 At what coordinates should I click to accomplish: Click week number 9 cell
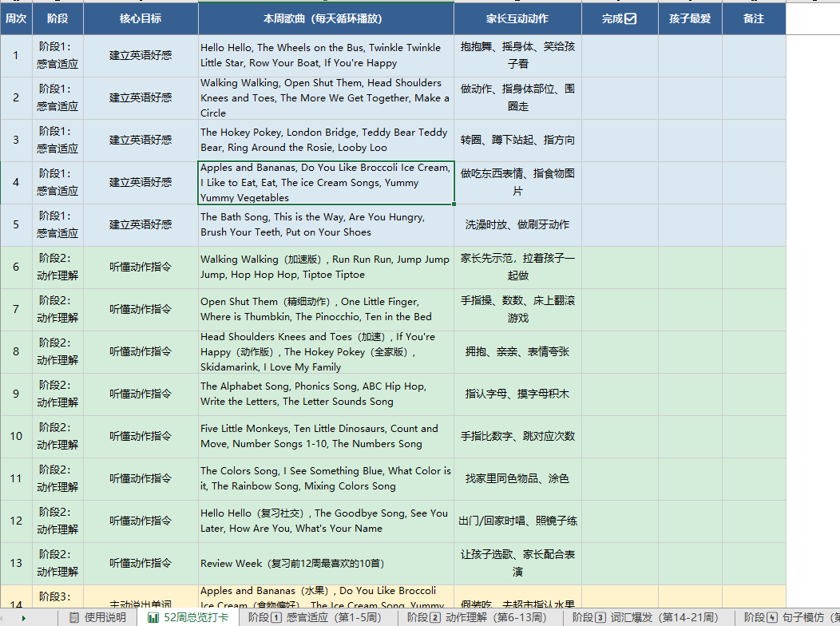(16, 394)
